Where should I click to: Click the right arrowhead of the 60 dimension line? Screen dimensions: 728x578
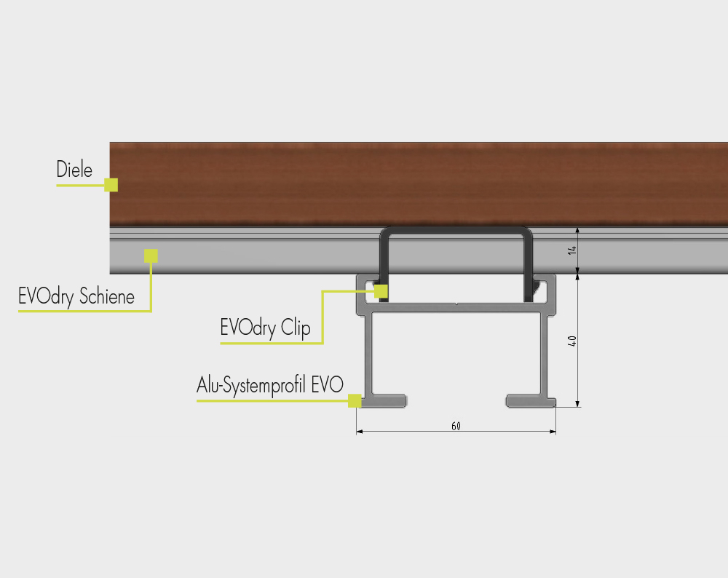click(x=553, y=432)
